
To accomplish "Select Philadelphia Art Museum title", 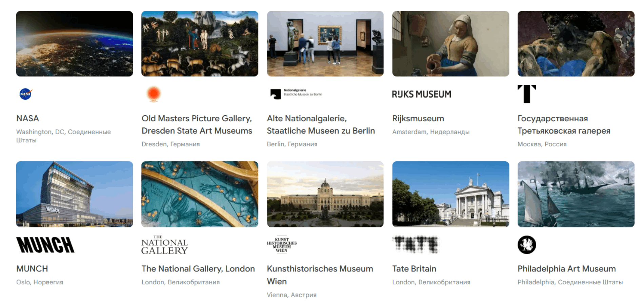I will 566,269.
